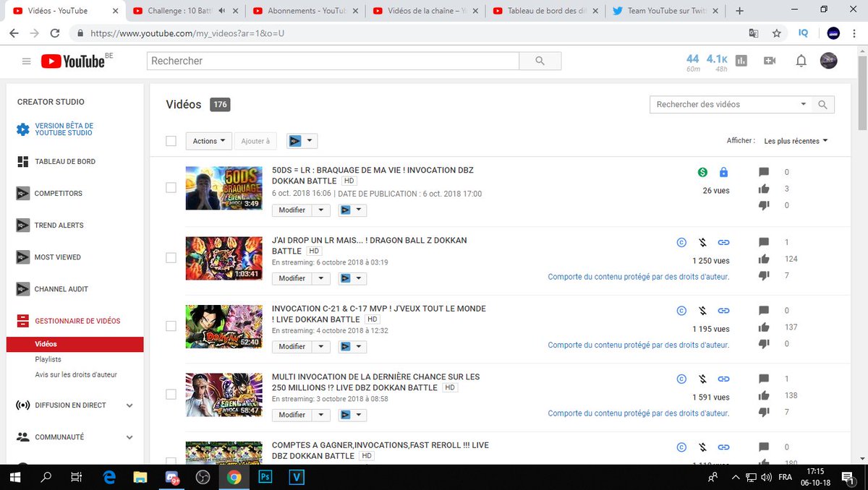Click Modifier button for INVOCATION C-21 video
Viewport: 868px width, 490px height.
pyautogui.click(x=292, y=347)
